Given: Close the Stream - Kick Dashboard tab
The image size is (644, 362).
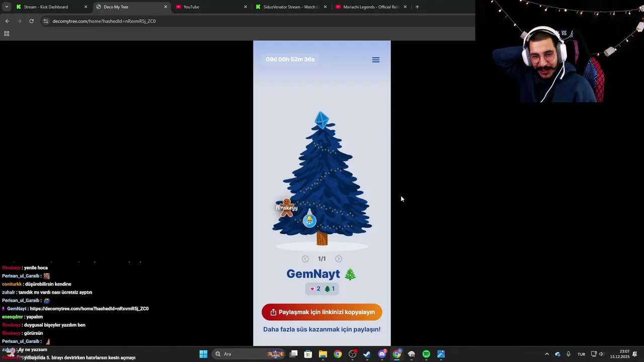Looking at the screenshot, I should pyautogui.click(x=86, y=7).
